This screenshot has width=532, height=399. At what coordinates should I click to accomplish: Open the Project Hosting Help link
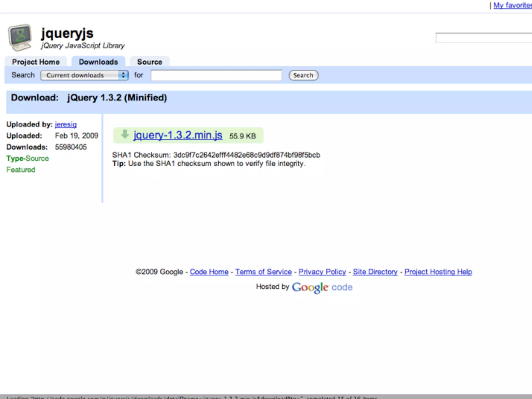tap(438, 272)
